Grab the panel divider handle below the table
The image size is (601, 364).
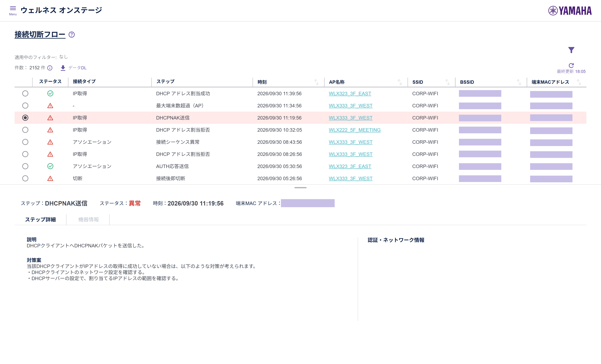point(300,187)
